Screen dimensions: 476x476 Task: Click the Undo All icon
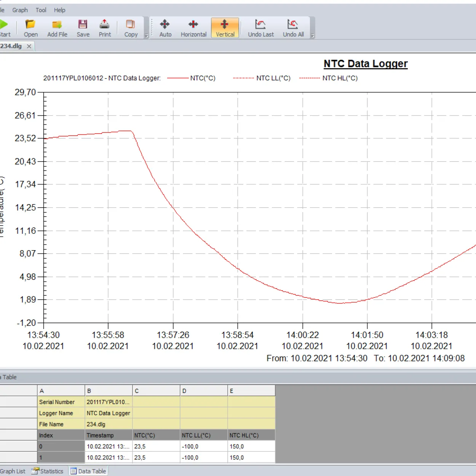[293, 24]
